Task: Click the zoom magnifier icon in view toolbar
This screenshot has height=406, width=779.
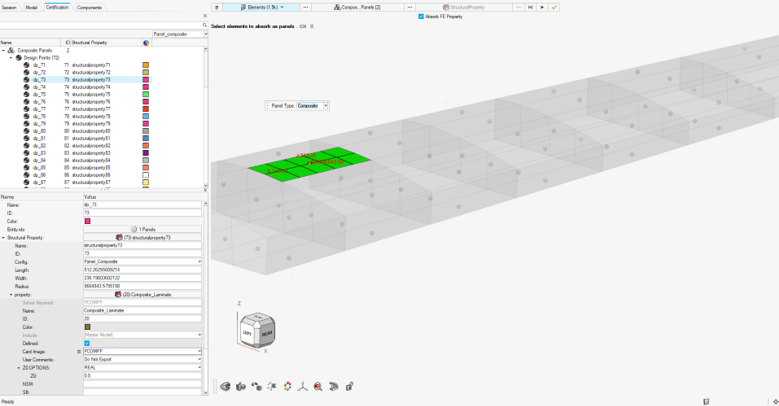Action: click(x=318, y=386)
